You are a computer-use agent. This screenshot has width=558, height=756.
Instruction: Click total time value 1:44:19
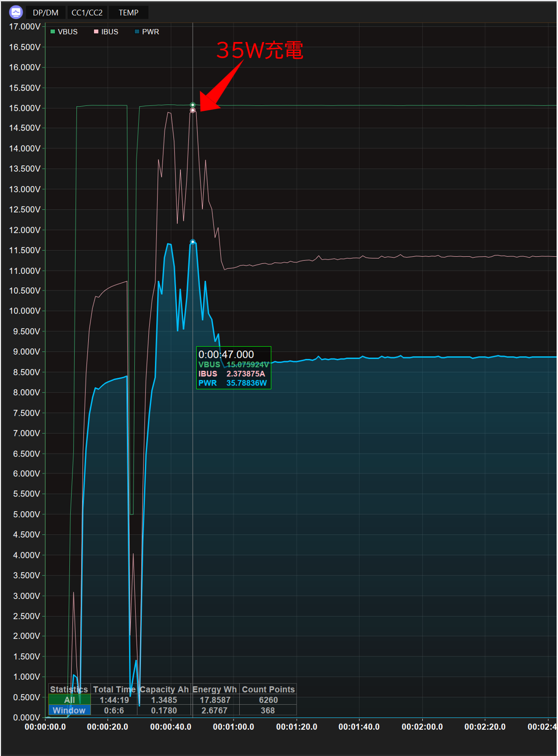coord(115,700)
